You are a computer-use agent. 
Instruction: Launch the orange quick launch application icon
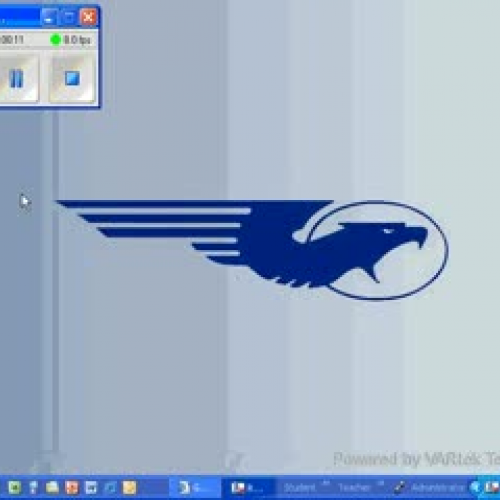(x=72, y=488)
